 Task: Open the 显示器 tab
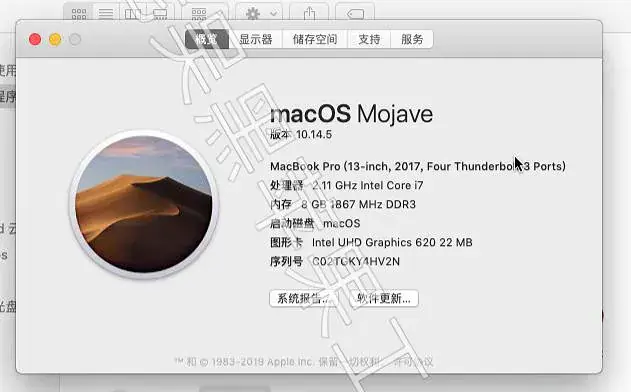(x=256, y=39)
